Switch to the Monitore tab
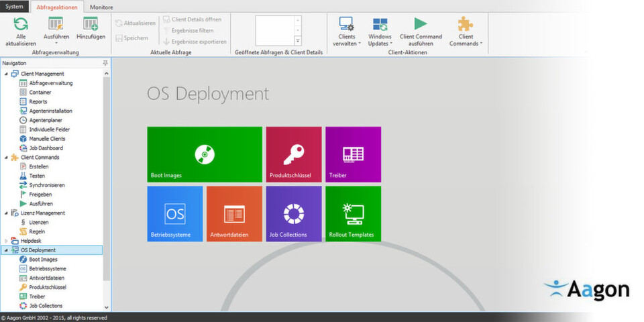This screenshot has width=644, height=322. (101, 7)
